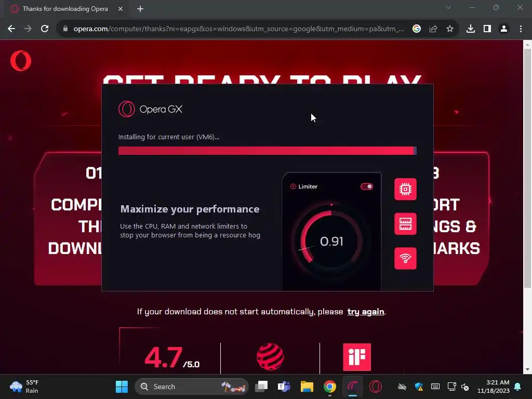Click the scrollbar down arrow

click(527, 369)
